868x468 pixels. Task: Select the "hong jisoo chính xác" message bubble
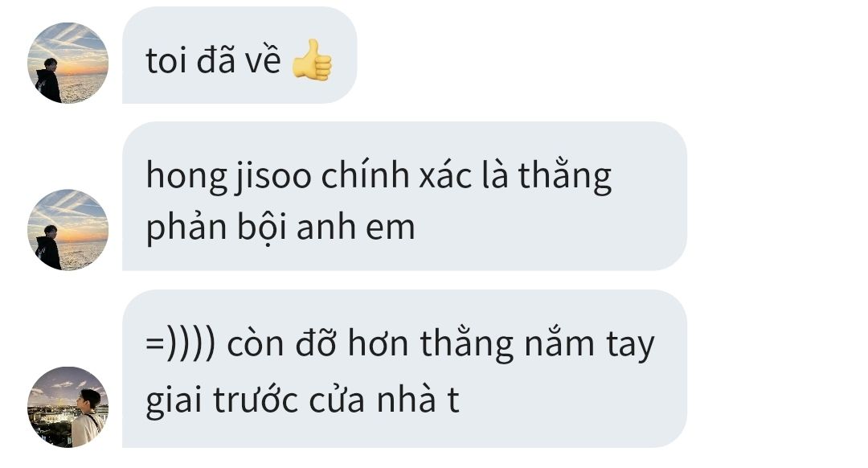(404, 196)
